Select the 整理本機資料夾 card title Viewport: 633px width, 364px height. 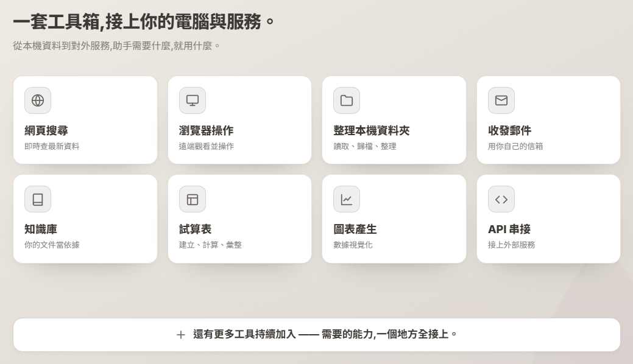pyautogui.click(x=372, y=130)
